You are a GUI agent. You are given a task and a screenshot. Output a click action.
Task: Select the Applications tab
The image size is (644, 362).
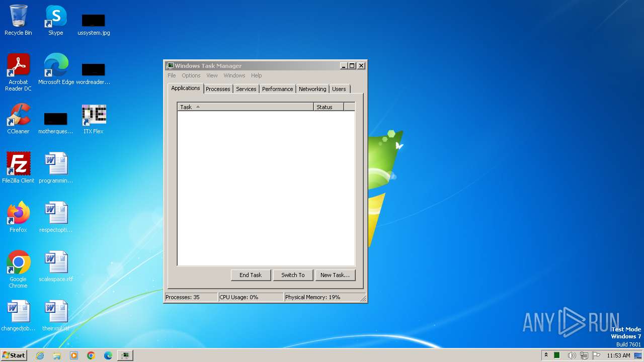tap(186, 88)
